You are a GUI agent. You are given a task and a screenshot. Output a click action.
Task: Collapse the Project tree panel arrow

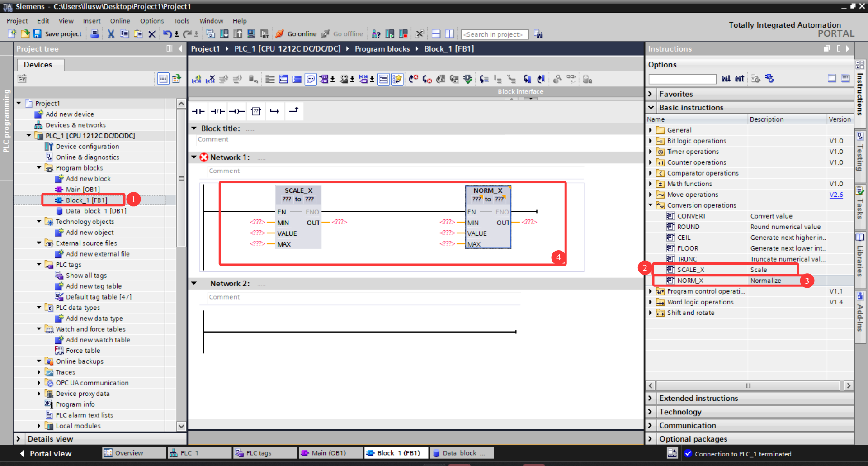click(x=180, y=48)
